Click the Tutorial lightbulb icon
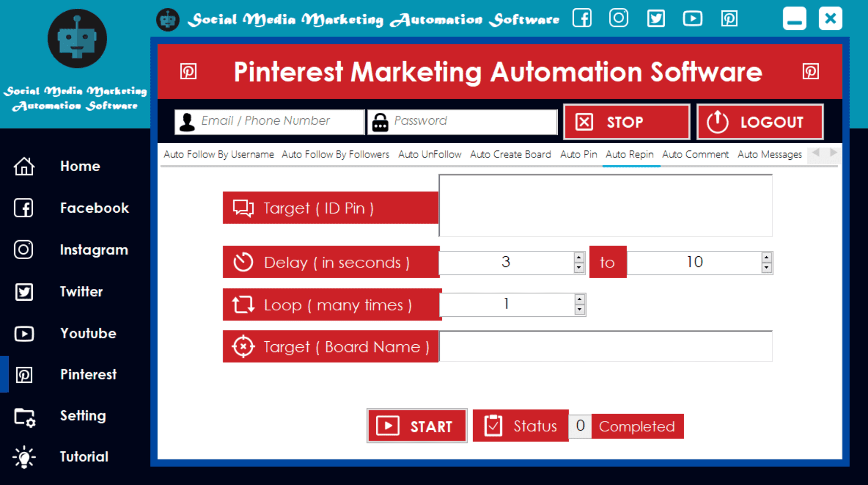Image resolution: width=868 pixels, height=485 pixels. pos(24,458)
